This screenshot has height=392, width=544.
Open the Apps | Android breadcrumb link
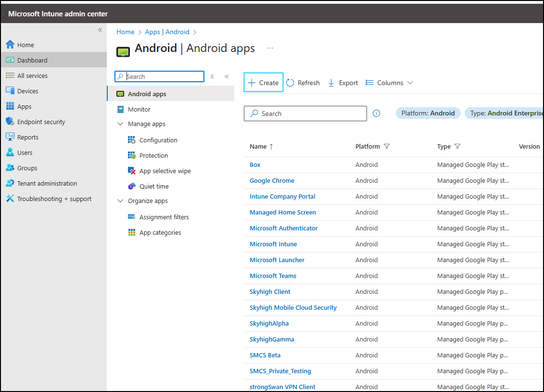point(167,32)
